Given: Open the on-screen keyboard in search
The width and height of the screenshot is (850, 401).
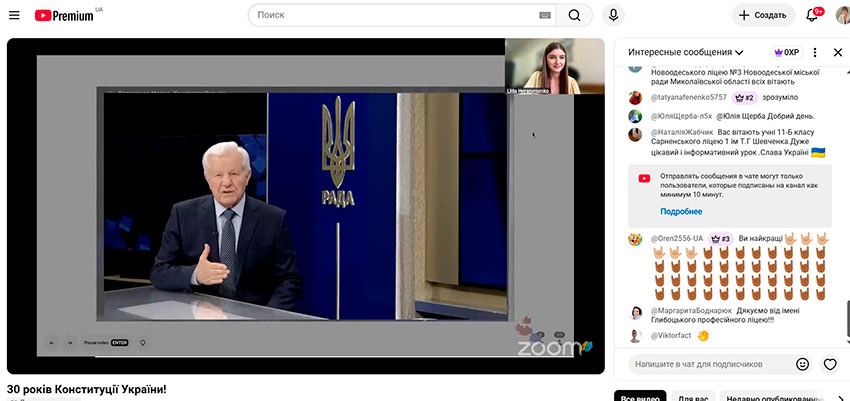Looking at the screenshot, I should pyautogui.click(x=545, y=15).
